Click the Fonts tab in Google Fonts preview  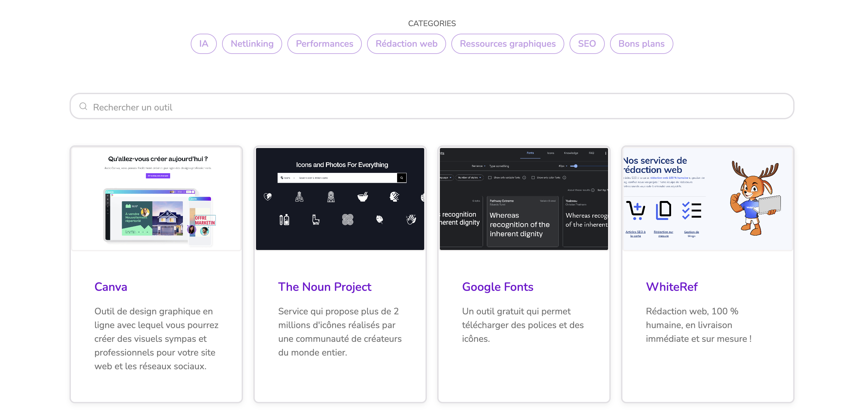tap(530, 153)
